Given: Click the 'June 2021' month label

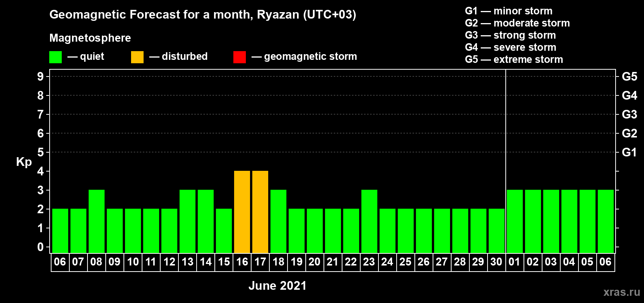Looking at the screenshot, I should coord(277,286).
